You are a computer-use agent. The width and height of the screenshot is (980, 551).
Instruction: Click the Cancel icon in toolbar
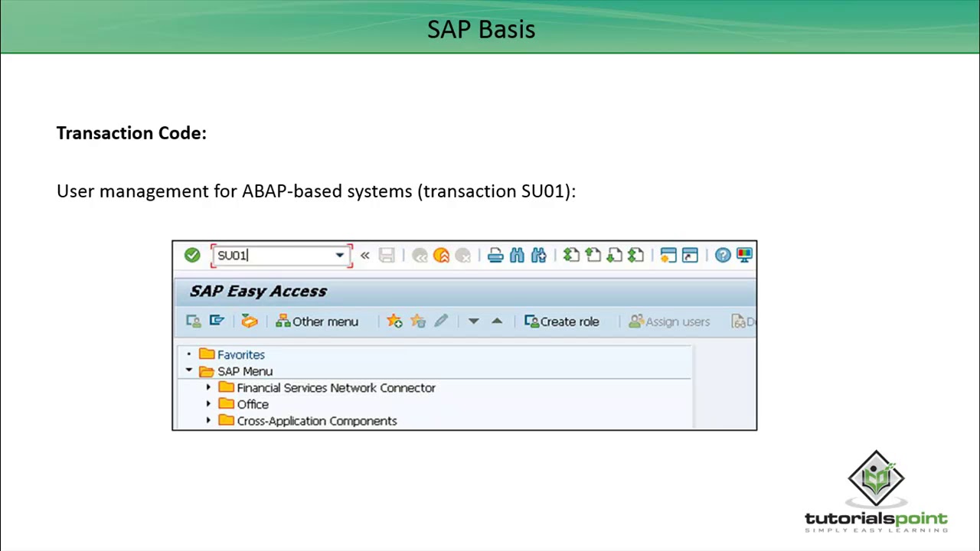(x=462, y=256)
